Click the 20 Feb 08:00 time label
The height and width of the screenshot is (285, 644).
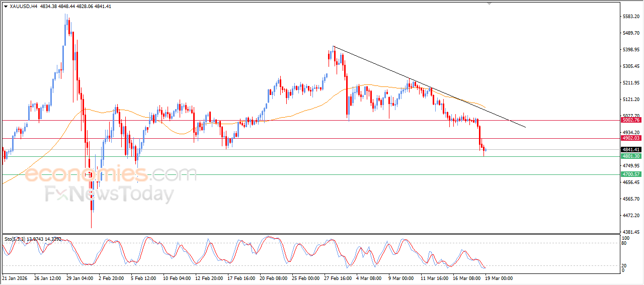[x=274, y=278]
